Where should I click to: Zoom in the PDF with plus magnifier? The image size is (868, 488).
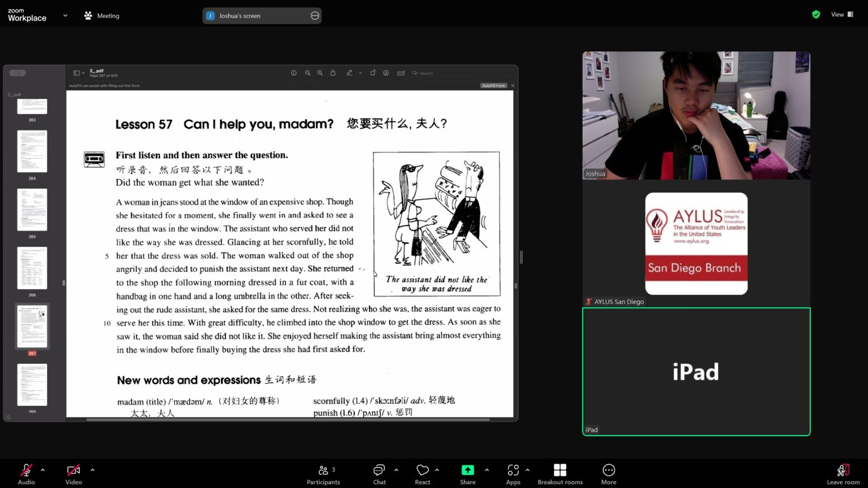tap(320, 73)
